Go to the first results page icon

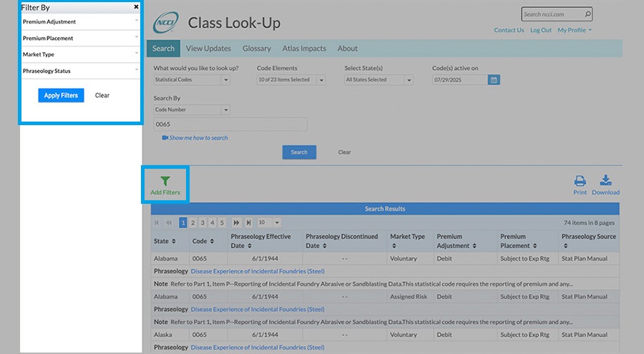pyautogui.click(x=157, y=222)
